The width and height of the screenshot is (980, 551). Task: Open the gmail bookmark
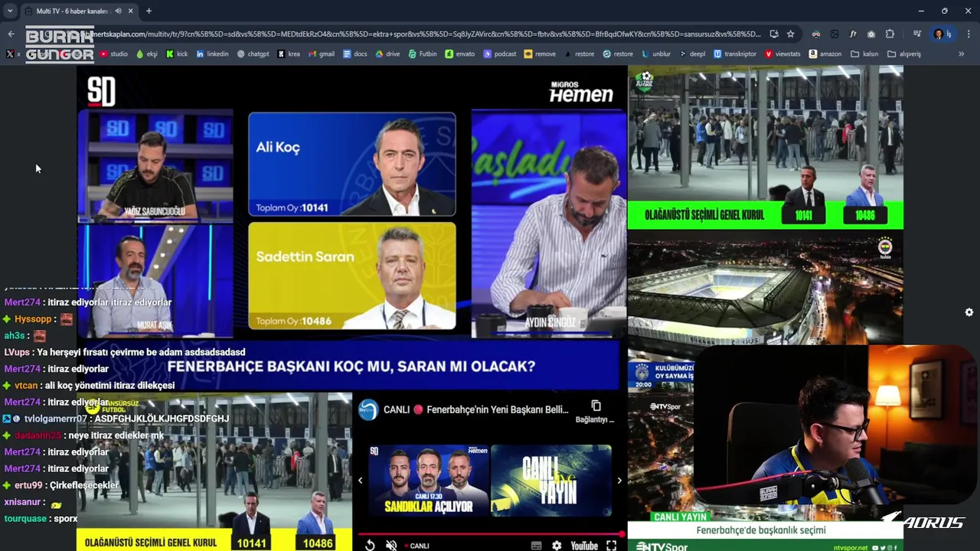[x=322, y=54]
